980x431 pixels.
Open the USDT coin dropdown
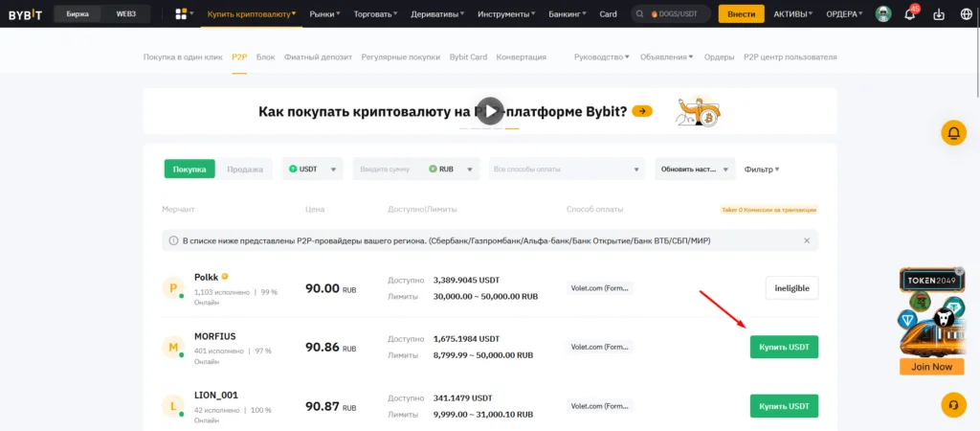coord(313,169)
